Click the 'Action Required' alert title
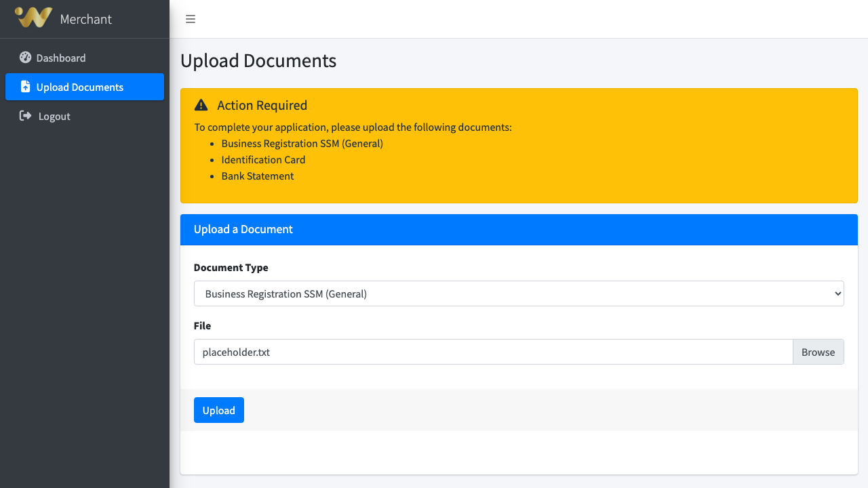Viewport: 868px width, 488px height. (x=262, y=105)
